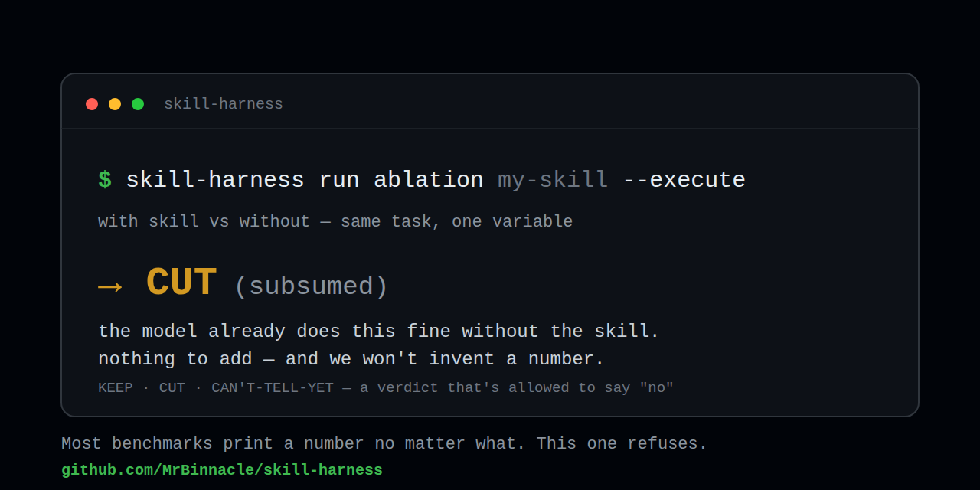Click the yellow minimize dot

(115, 104)
